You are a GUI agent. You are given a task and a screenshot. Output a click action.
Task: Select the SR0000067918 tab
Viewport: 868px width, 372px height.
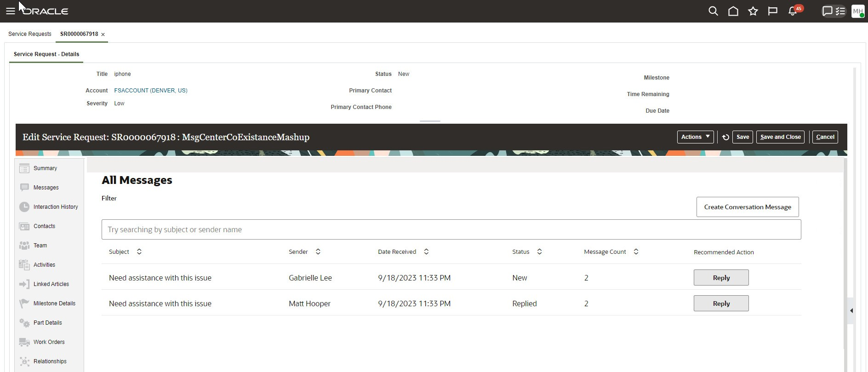79,34
